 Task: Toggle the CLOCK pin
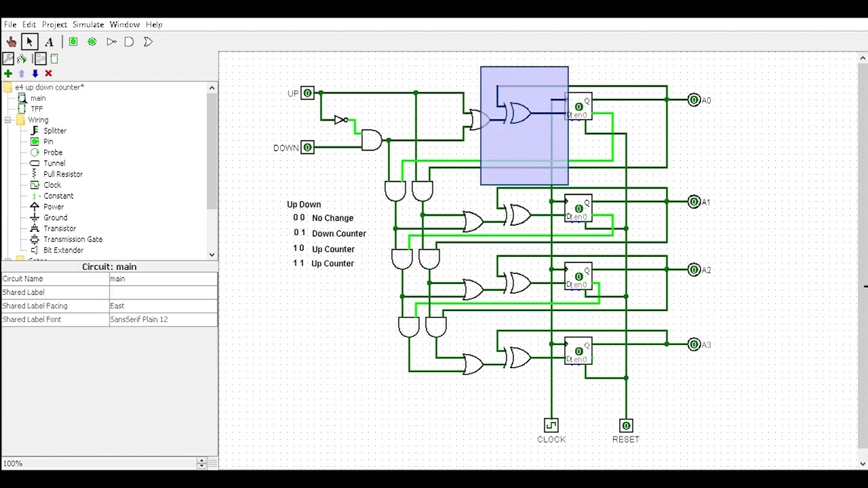click(551, 425)
